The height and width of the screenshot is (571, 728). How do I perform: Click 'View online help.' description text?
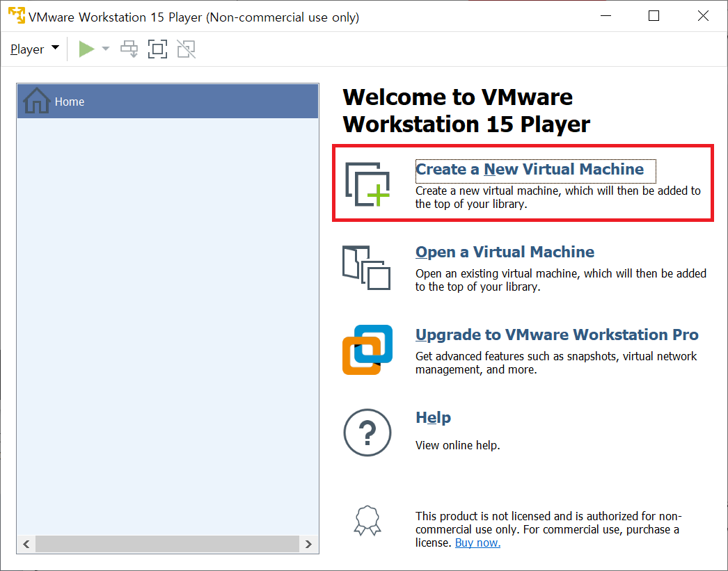[x=457, y=445]
